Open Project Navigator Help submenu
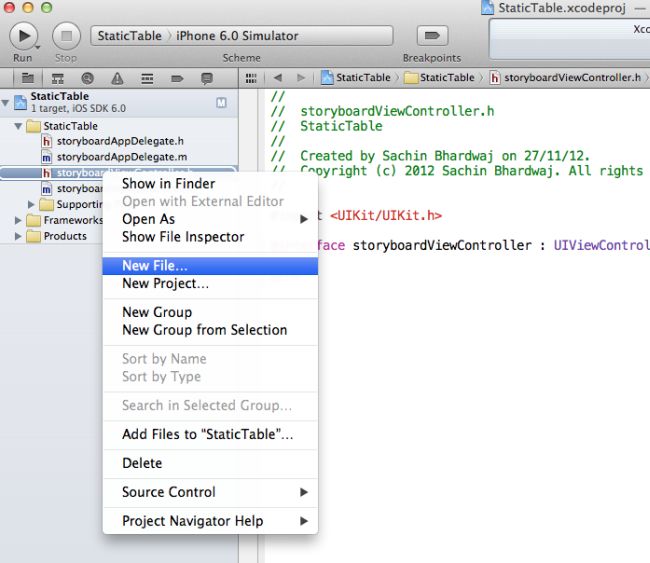Screen dimensions: 650x563 (x=210, y=521)
